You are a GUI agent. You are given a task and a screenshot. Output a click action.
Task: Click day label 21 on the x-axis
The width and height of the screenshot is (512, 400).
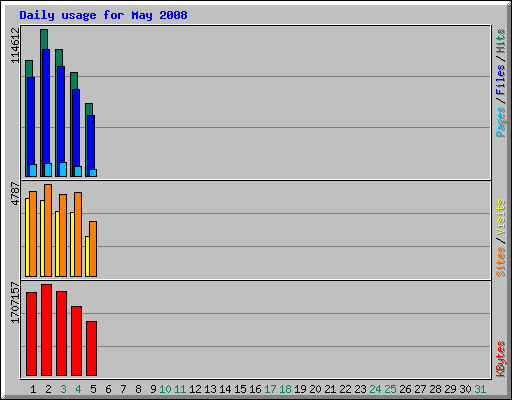click(330, 389)
